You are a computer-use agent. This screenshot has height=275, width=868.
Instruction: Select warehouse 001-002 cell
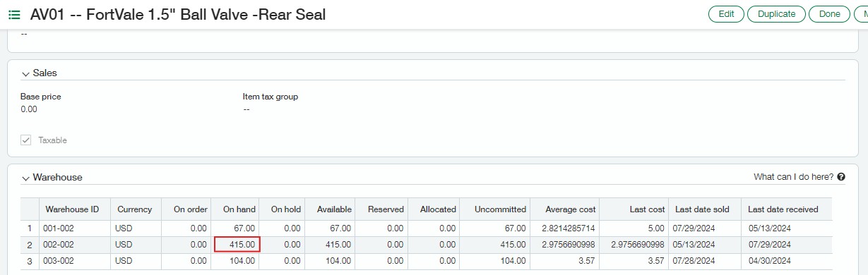click(74, 228)
